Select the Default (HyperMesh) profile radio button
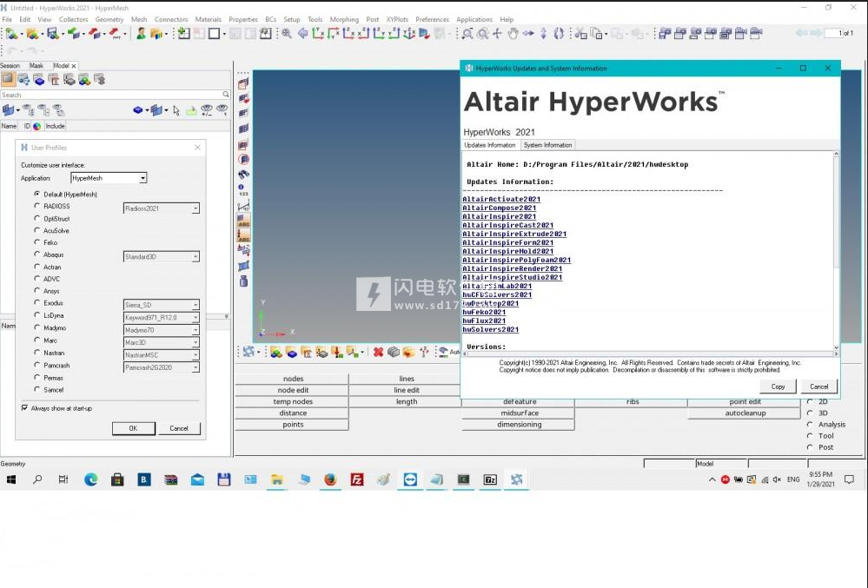The image size is (868, 588). [x=37, y=195]
